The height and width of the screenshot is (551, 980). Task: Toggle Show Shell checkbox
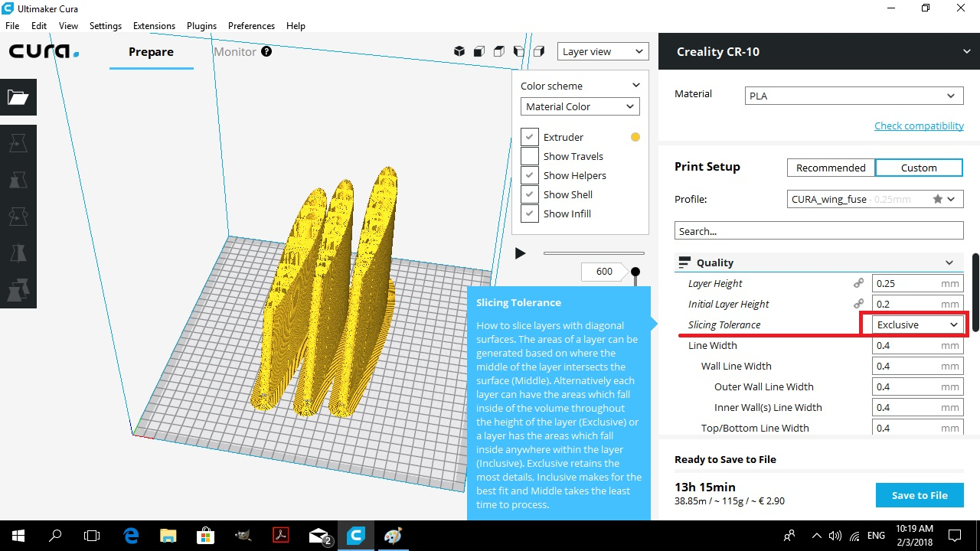pyautogui.click(x=530, y=194)
